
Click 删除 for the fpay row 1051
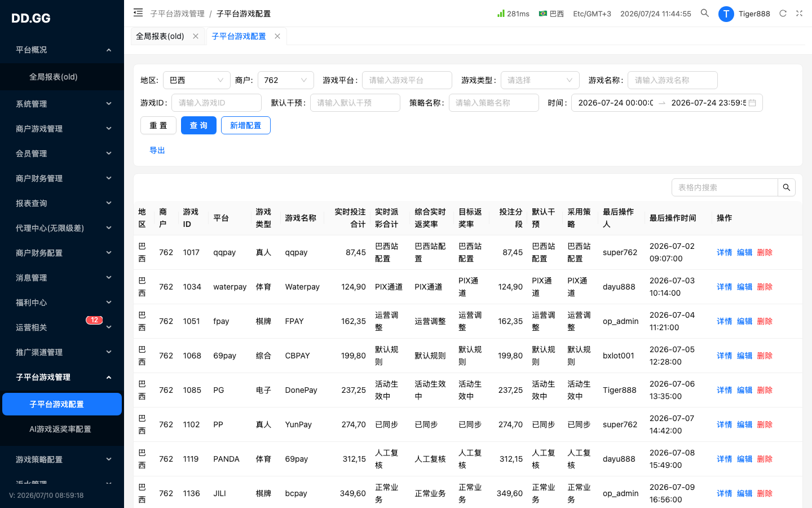pyautogui.click(x=765, y=321)
